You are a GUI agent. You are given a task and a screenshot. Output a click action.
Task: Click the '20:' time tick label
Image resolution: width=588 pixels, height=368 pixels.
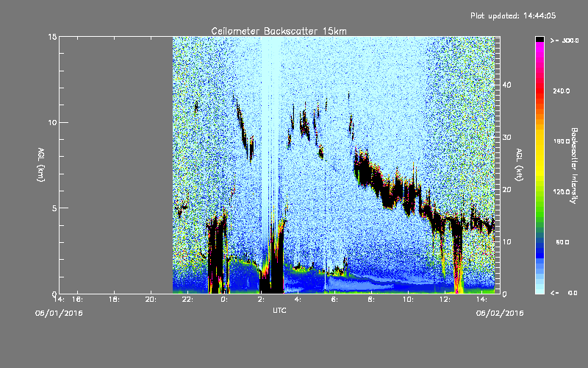151,300
